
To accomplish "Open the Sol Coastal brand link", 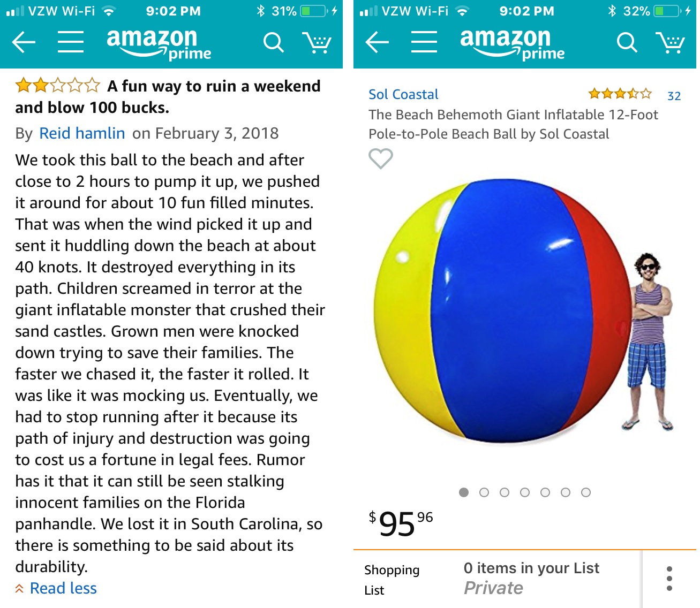I will (x=403, y=95).
